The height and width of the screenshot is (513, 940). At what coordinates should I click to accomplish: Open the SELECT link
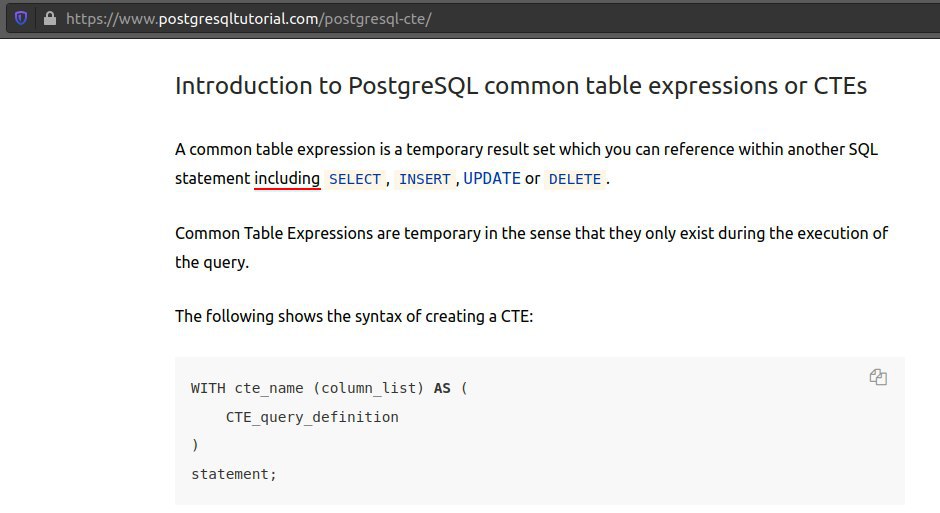(x=355, y=179)
